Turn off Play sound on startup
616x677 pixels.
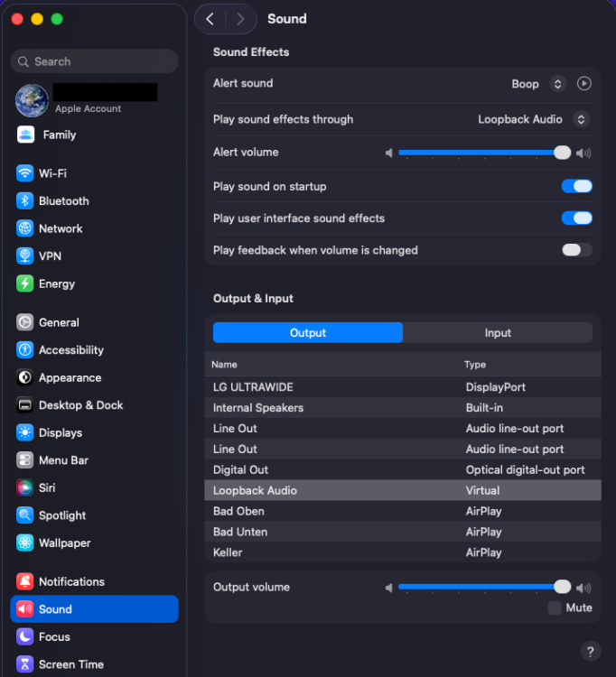tap(576, 187)
